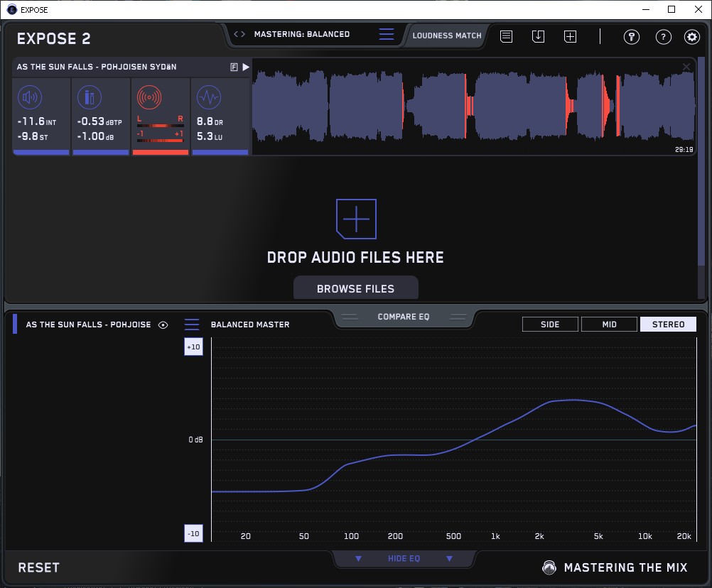Play the As The Sun Falls track
Image resolution: width=712 pixels, height=588 pixels.
click(x=246, y=67)
